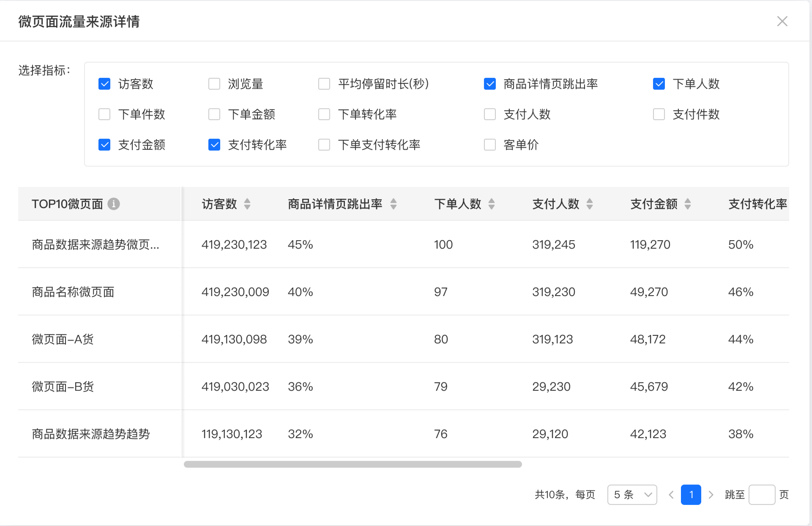Click the 共10条，每页 total count text

565,495
